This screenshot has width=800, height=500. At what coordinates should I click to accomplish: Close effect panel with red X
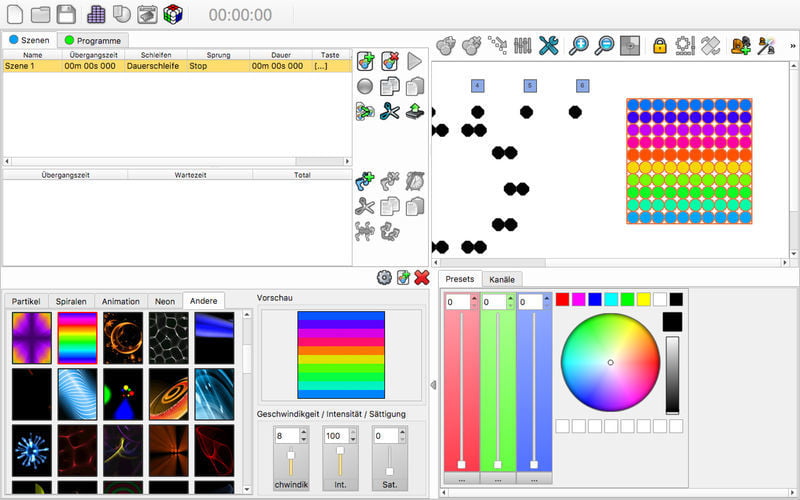tap(422, 277)
